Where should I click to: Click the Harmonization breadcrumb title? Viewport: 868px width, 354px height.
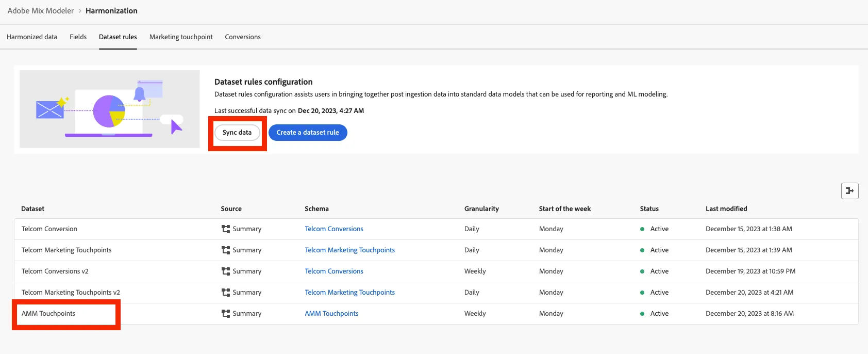click(x=111, y=11)
